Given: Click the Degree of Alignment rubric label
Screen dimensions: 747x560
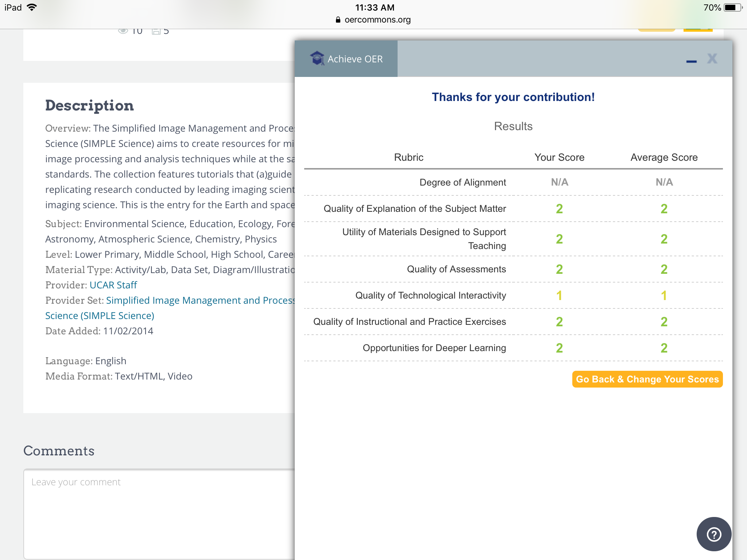Looking at the screenshot, I should (x=462, y=182).
